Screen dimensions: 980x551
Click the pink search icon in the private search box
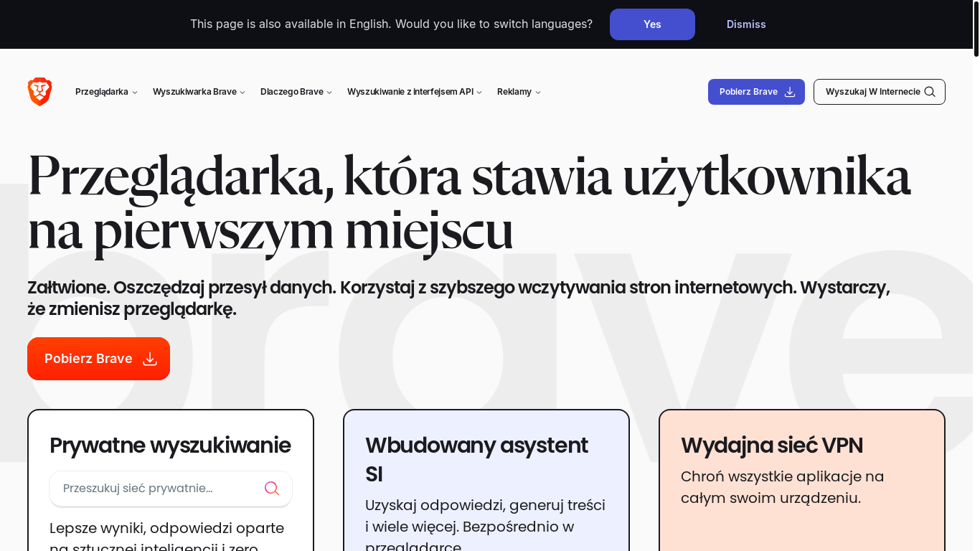tap(272, 489)
